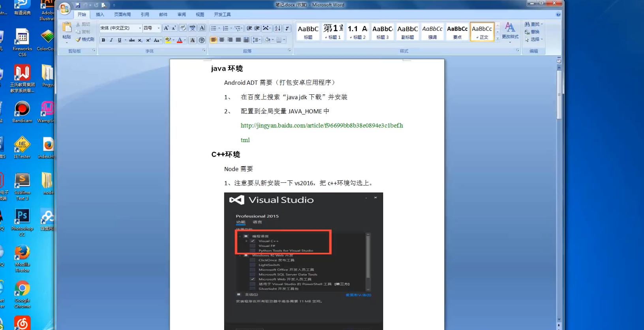Grow font size with A-up icon
This screenshot has height=330, width=644.
pyautogui.click(x=166, y=28)
